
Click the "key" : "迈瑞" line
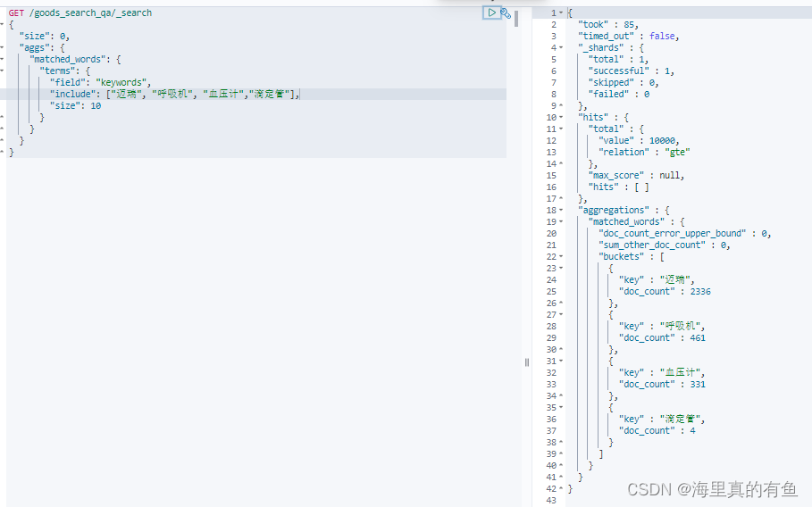[657, 280]
